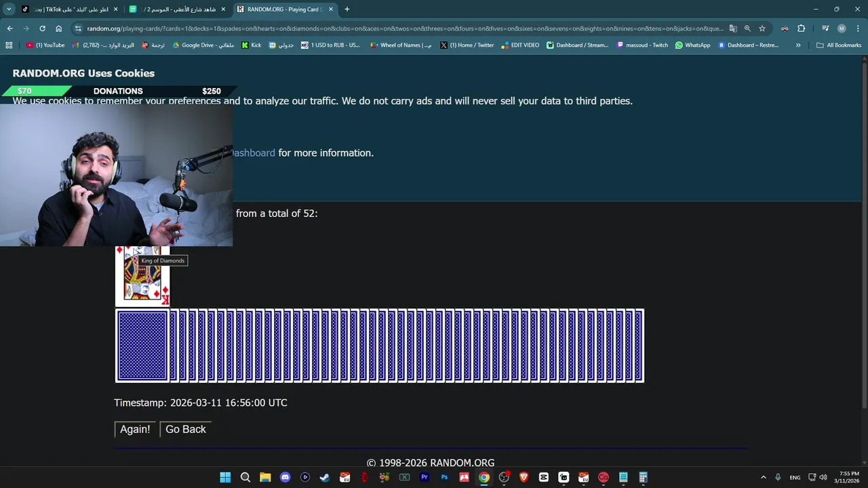Open the Google Drive bookmark
Screen dimensions: 868x488
coord(203,45)
